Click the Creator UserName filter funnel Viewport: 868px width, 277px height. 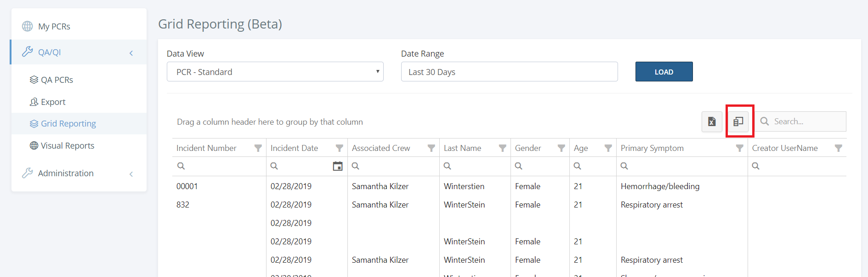(839, 148)
